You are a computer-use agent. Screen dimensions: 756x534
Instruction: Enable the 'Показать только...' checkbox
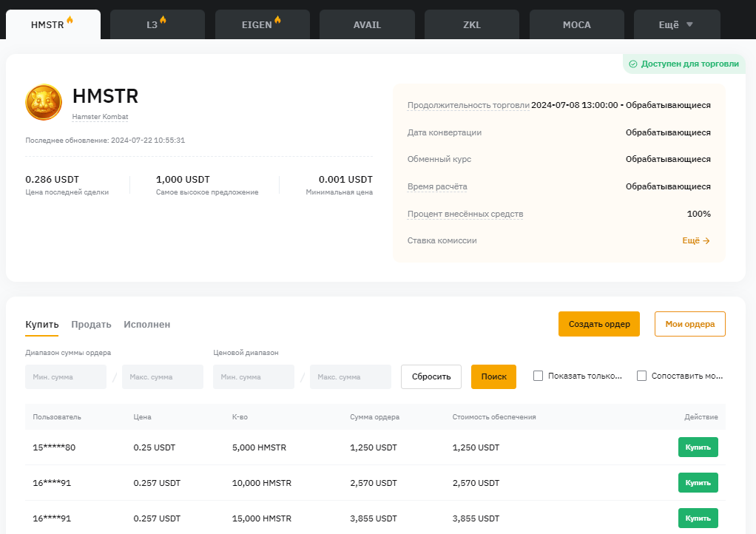point(539,376)
